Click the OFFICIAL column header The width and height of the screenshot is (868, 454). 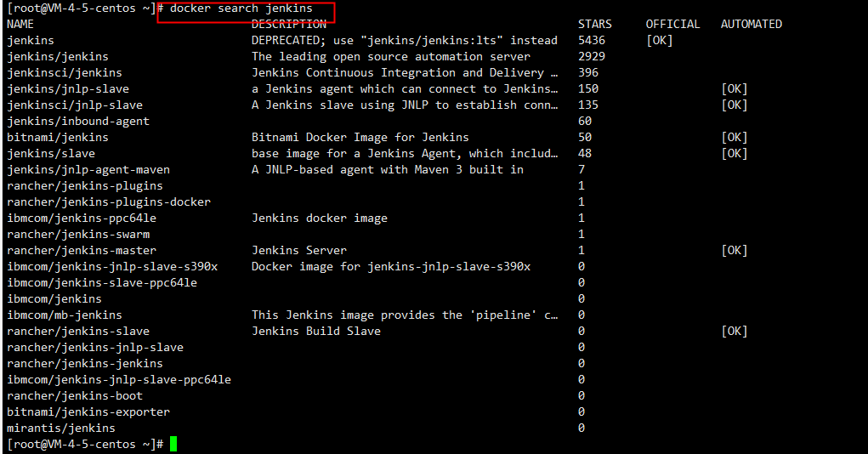(672, 25)
